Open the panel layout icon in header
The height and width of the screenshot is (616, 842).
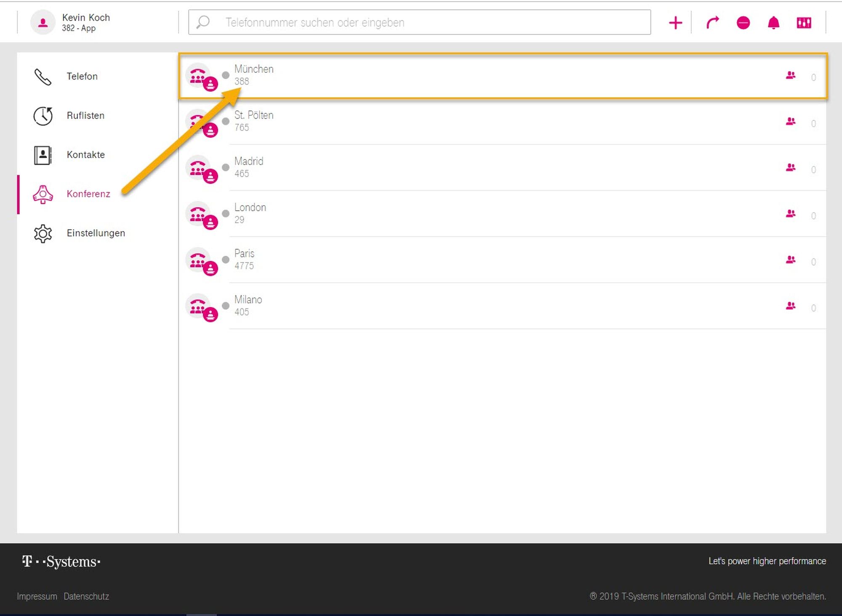click(x=804, y=23)
